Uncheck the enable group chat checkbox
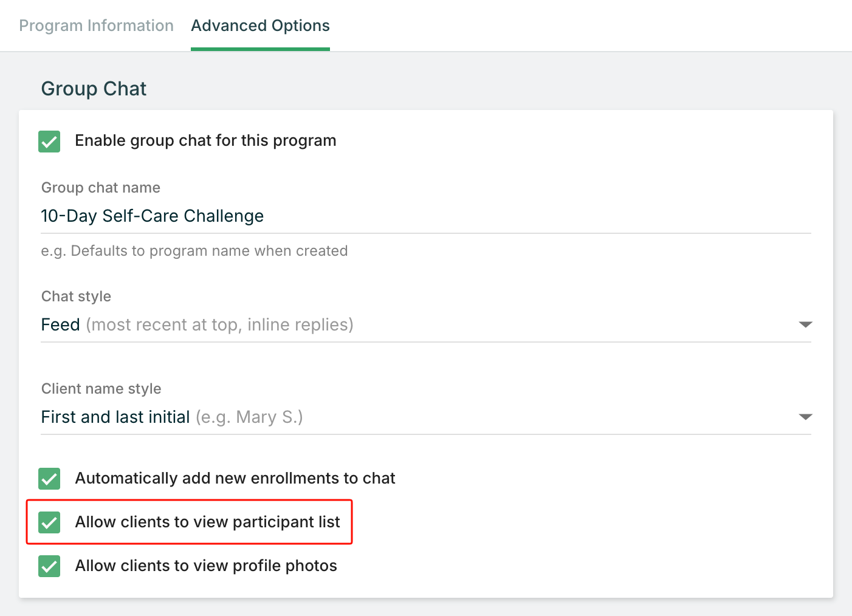 click(x=49, y=141)
